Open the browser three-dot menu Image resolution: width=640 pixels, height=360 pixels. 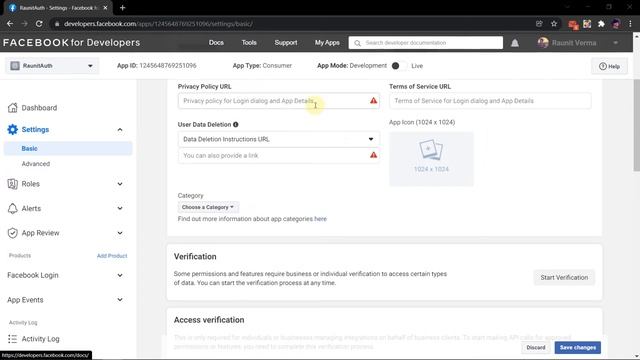[x=630, y=24]
